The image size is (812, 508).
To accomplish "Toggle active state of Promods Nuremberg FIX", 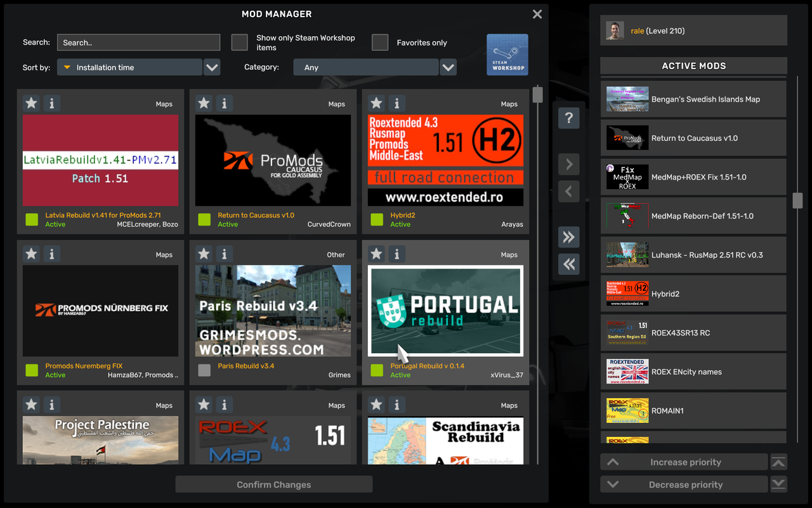I will pyautogui.click(x=32, y=370).
